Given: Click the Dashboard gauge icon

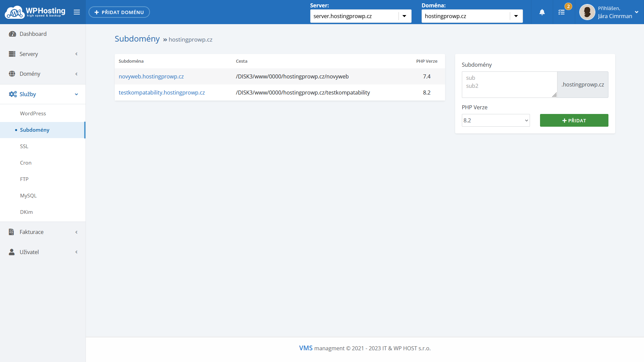Looking at the screenshot, I should coord(12,34).
